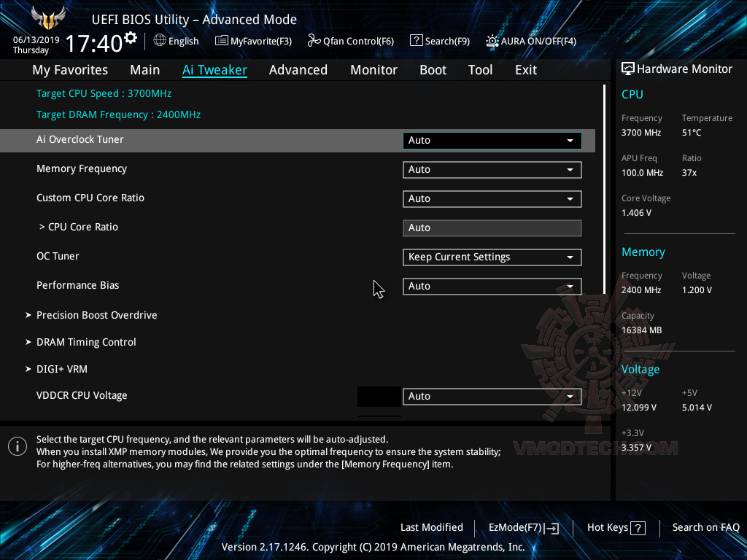Click Target CPU Speed : 3700MHz text
The image size is (747, 560).
(104, 93)
